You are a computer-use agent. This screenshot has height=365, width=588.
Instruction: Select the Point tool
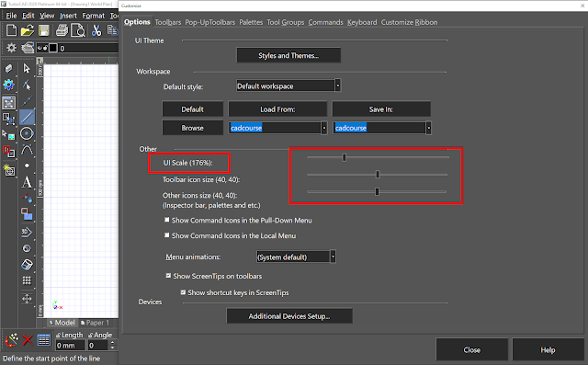pyautogui.click(x=27, y=165)
